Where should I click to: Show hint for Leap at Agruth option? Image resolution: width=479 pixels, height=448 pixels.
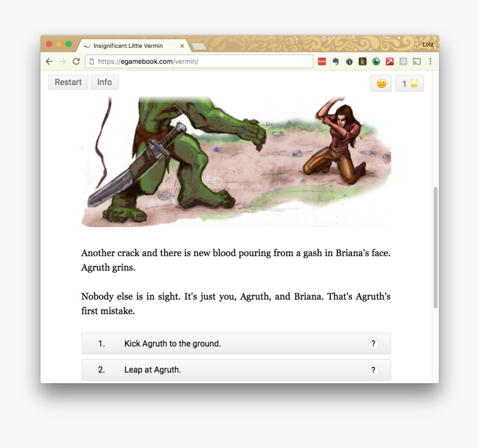(x=373, y=370)
